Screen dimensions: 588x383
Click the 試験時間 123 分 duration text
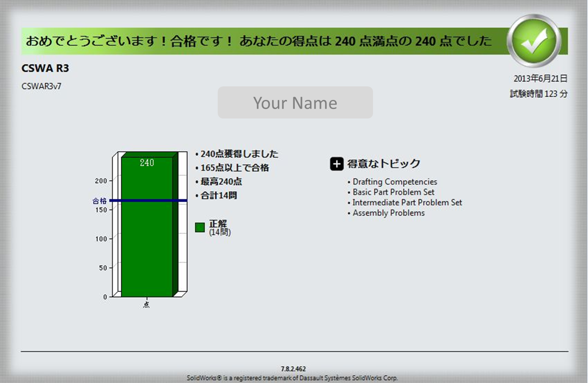539,94
